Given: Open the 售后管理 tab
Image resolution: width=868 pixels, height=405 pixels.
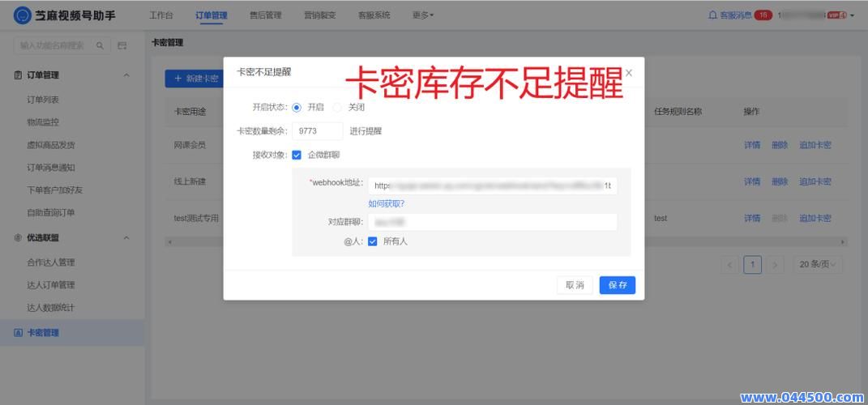Looking at the screenshot, I should pyautogui.click(x=266, y=15).
